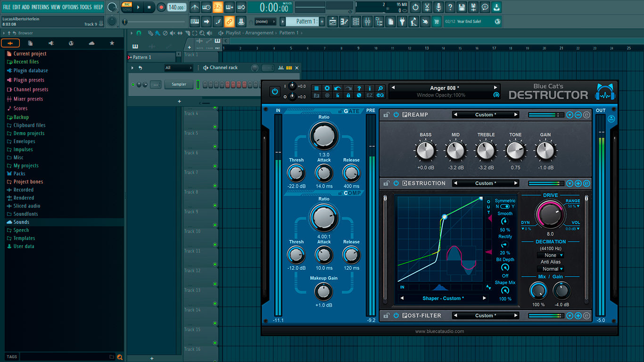This screenshot has width=644, height=362.
Task: Click the lock icon in Destructor toolbar
Action: (x=348, y=95)
